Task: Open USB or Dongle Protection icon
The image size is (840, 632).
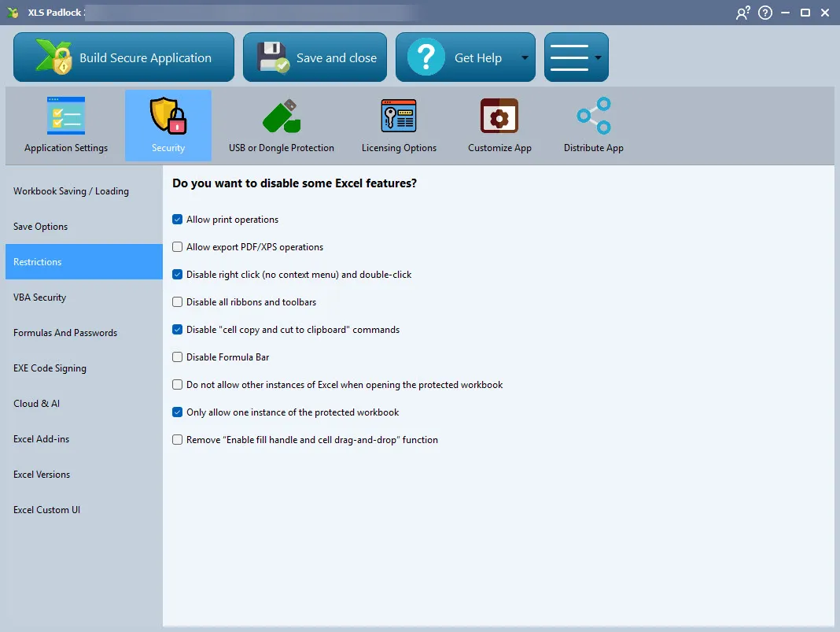Action: pyautogui.click(x=282, y=115)
